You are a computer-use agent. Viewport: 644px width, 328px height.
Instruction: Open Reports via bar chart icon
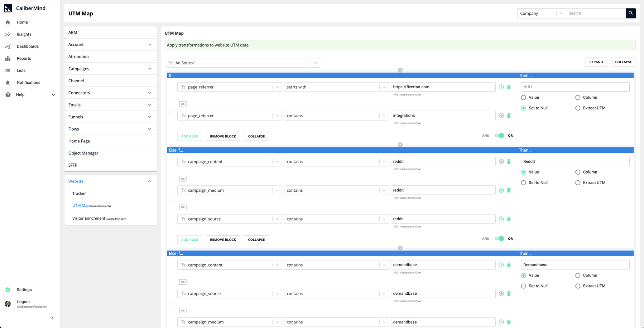[8, 58]
